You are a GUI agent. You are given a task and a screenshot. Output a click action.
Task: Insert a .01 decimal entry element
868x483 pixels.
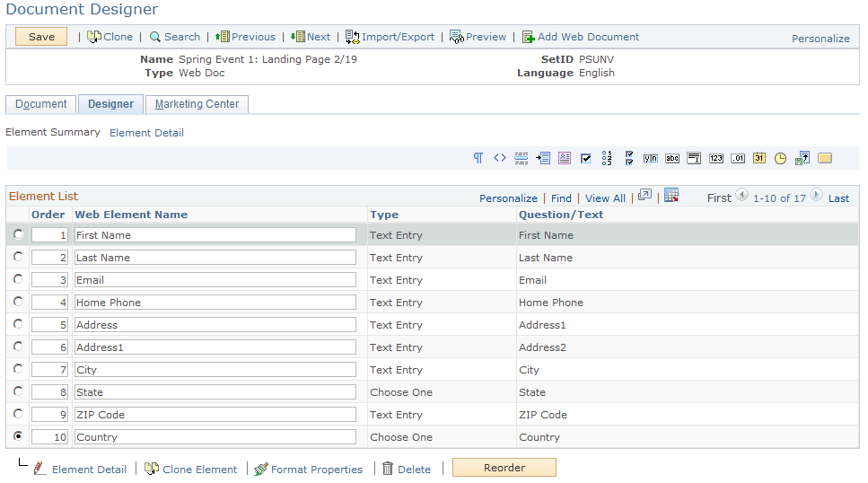[737, 158]
